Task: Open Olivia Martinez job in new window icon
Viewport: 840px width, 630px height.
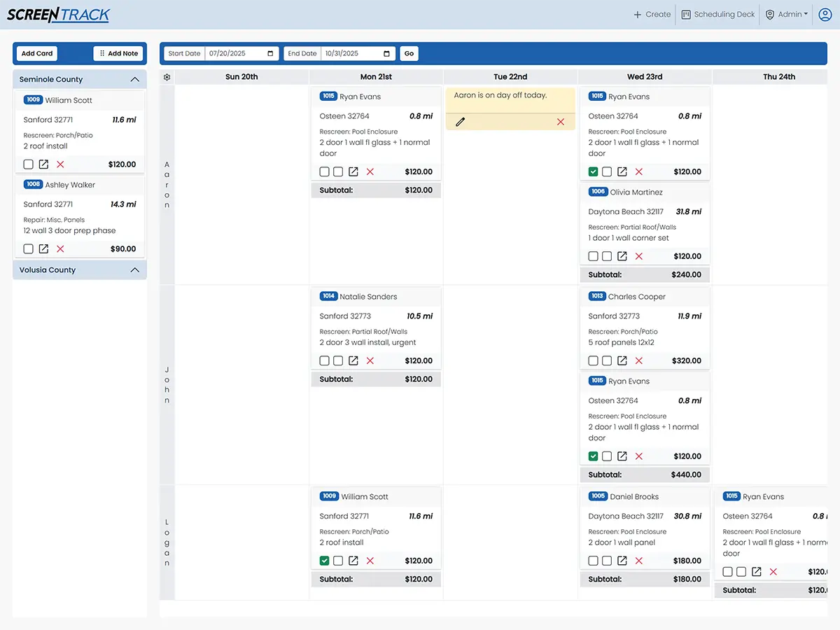Action: (x=622, y=256)
